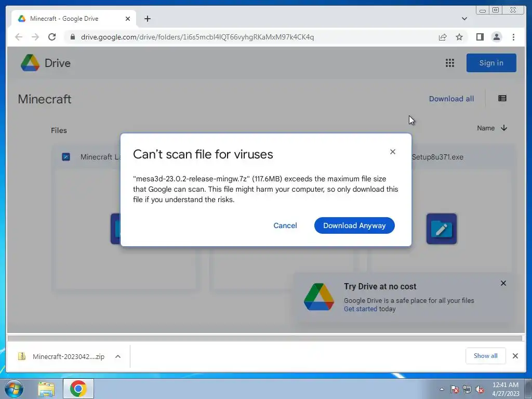Switch to list layout view
This screenshot has height=399, width=532.
point(502,98)
